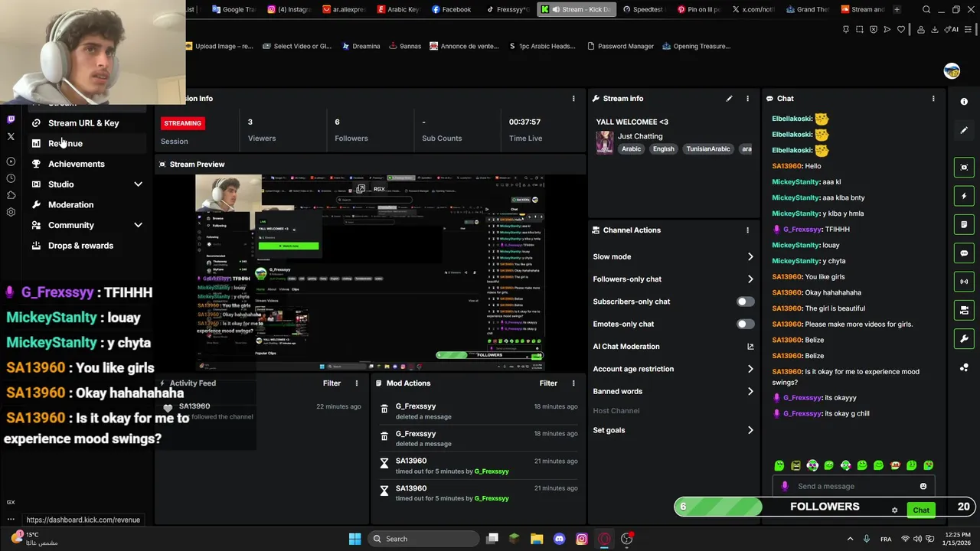Open Stream URL & Key page
This screenshot has height=551, width=980.
click(83, 123)
